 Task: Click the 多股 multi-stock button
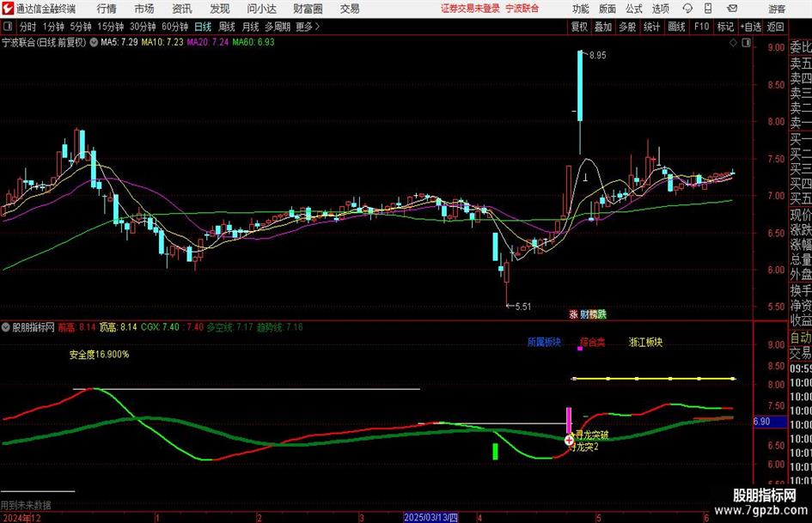(627, 27)
